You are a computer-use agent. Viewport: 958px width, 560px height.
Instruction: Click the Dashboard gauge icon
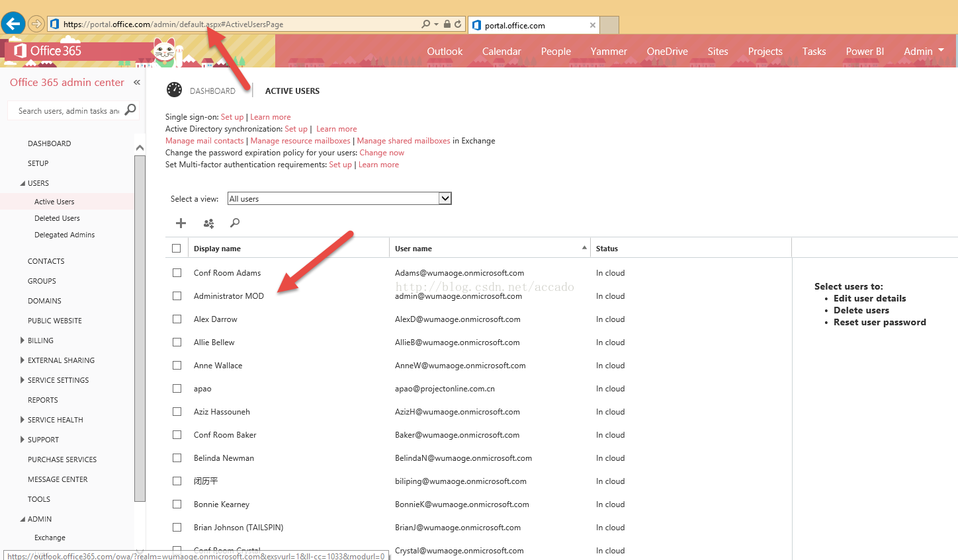tap(174, 90)
